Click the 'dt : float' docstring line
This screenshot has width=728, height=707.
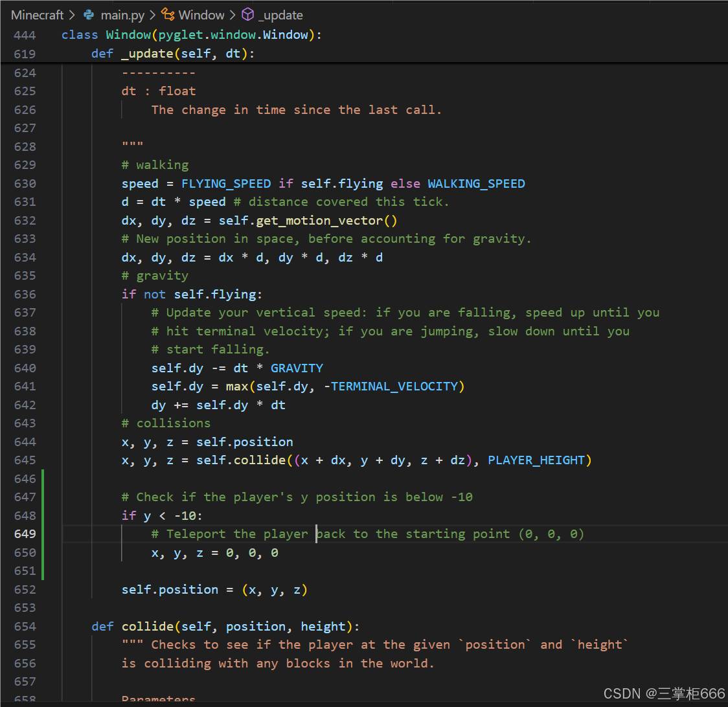(159, 91)
